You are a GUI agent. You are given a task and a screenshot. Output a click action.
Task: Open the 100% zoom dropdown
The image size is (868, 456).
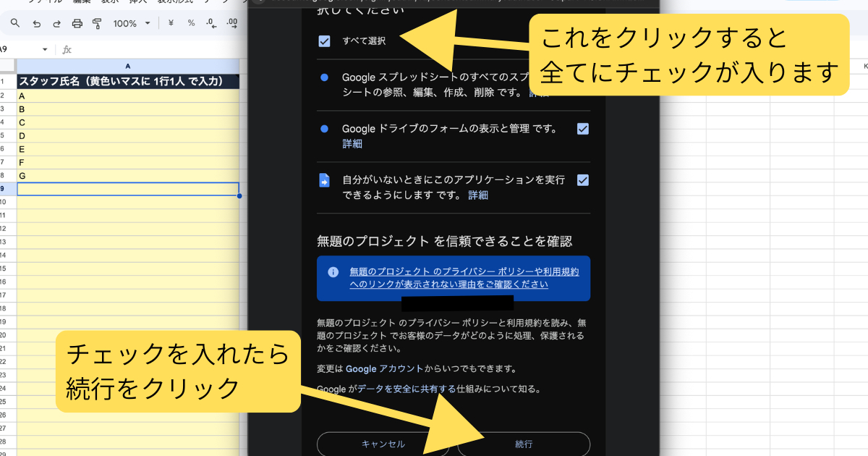132,24
